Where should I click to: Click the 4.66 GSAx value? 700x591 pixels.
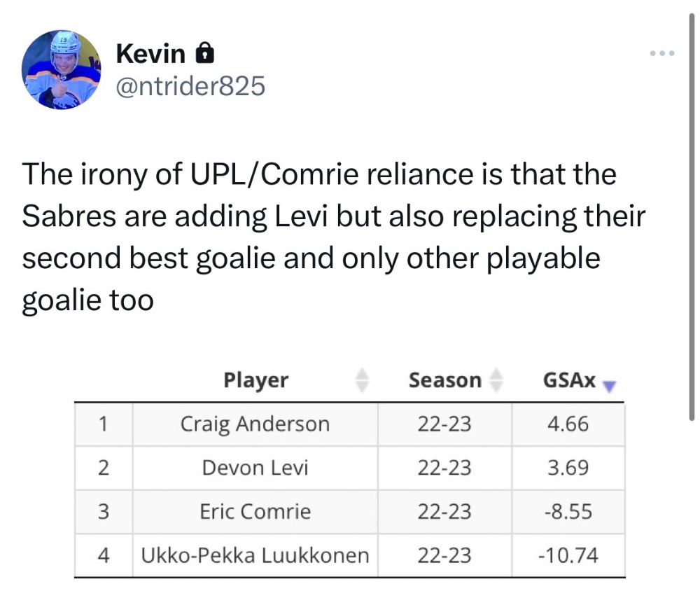pyautogui.click(x=568, y=424)
